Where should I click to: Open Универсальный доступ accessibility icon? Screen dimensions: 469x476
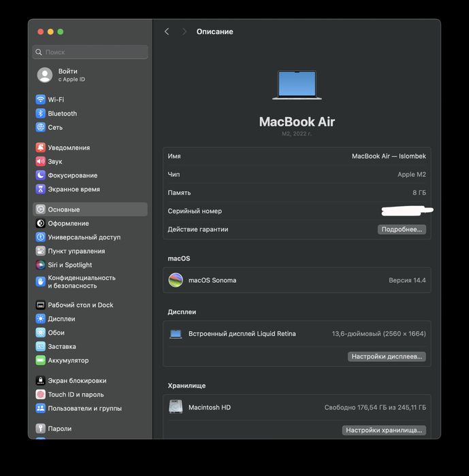click(40, 237)
